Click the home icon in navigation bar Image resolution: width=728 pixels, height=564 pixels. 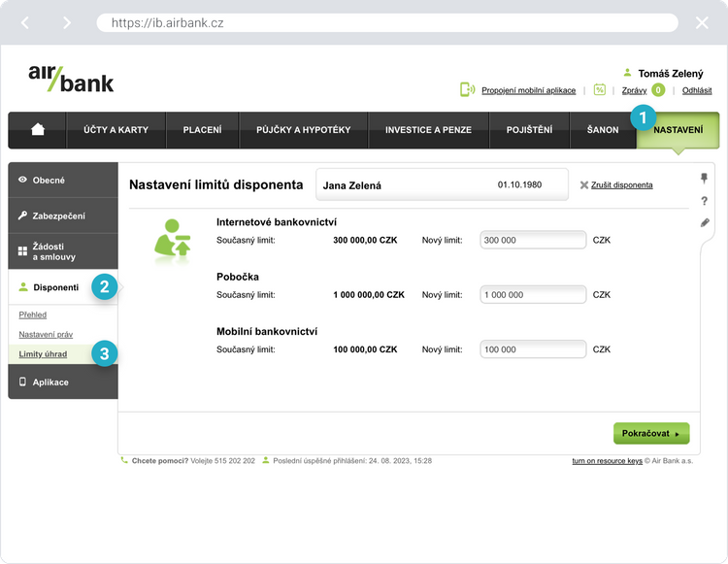(x=38, y=129)
